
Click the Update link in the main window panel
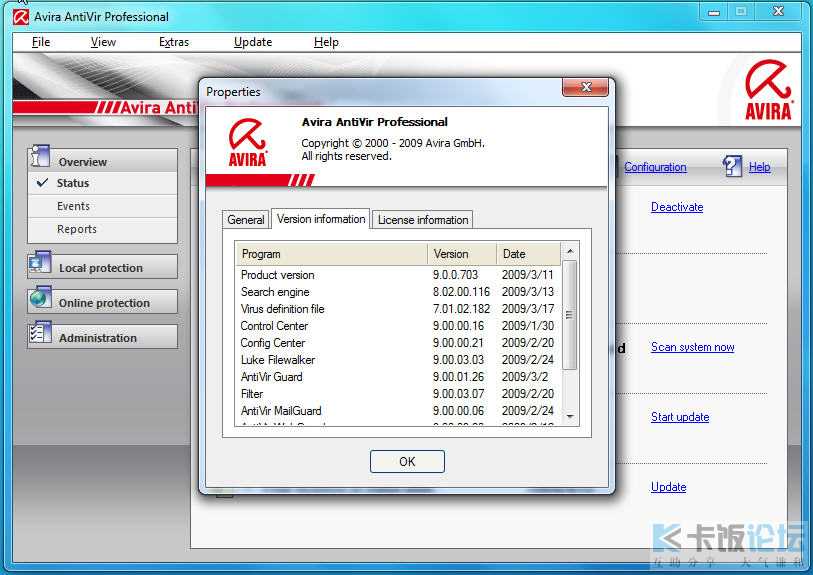click(x=668, y=487)
